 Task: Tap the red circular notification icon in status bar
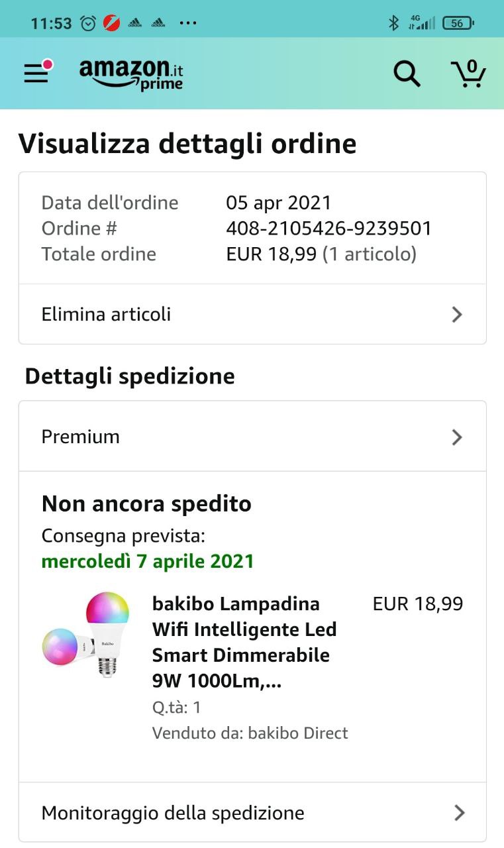111,23
